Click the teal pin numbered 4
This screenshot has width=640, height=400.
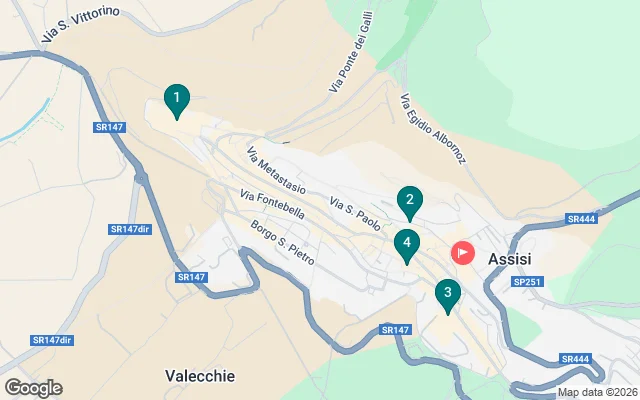tap(407, 247)
